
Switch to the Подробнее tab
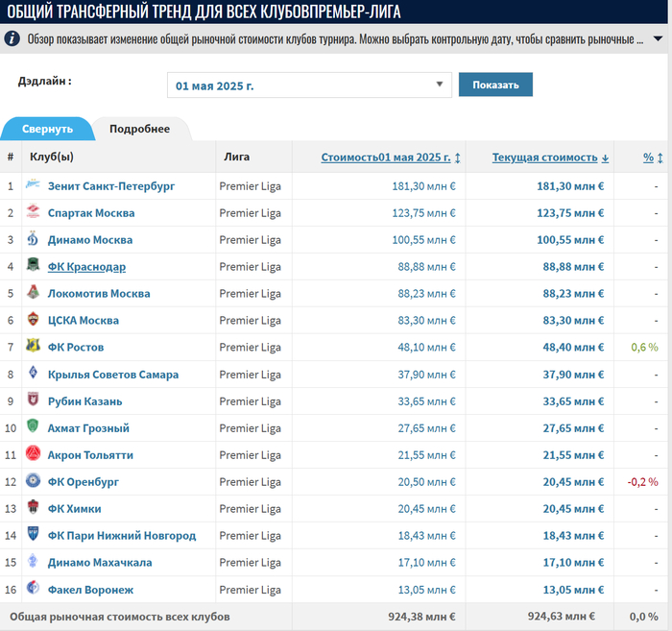click(x=140, y=129)
